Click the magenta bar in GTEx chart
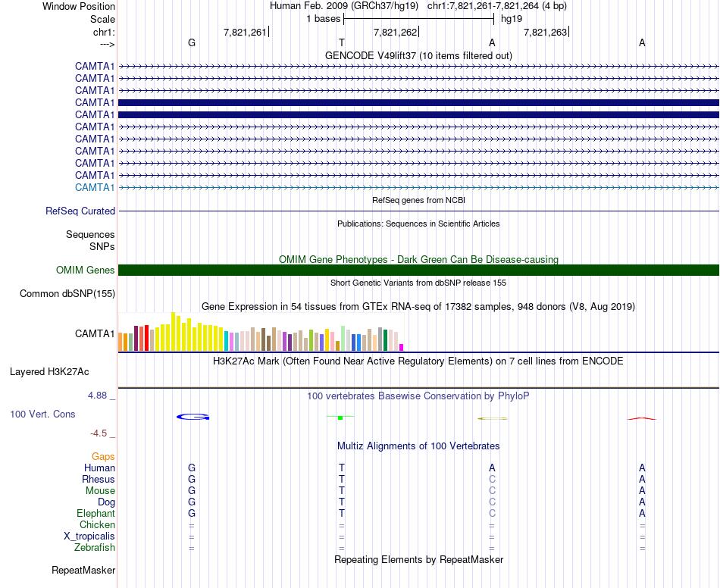This screenshot has height=588, width=720. (402, 347)
